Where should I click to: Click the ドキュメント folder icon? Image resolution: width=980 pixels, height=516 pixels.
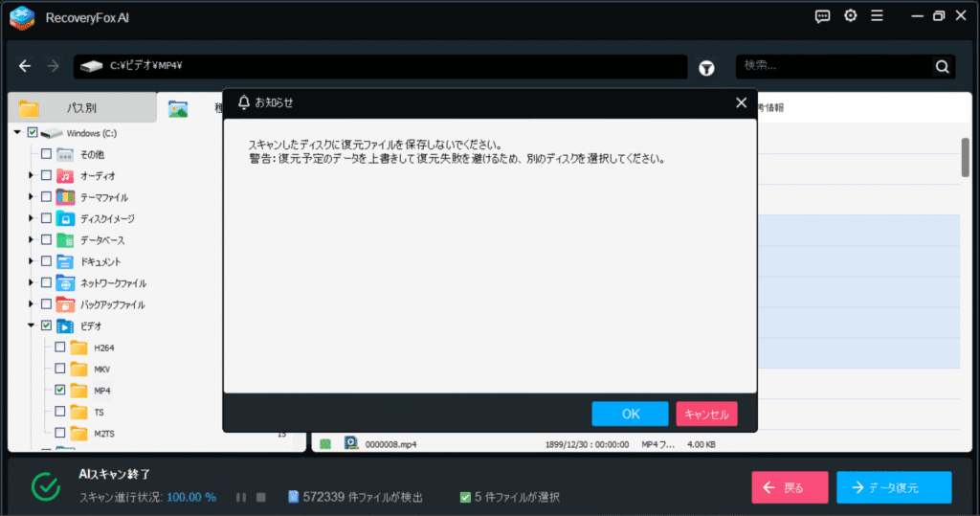tap(65, 261)
